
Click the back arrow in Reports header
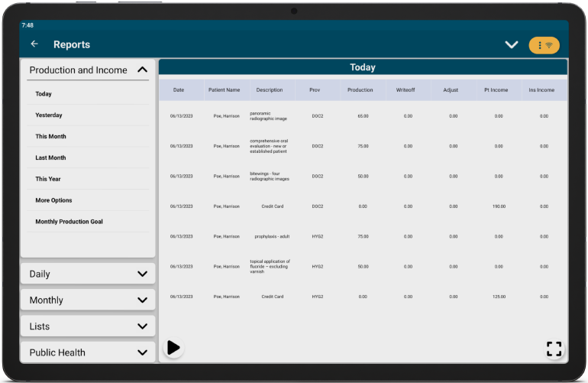tap(34, 44)
